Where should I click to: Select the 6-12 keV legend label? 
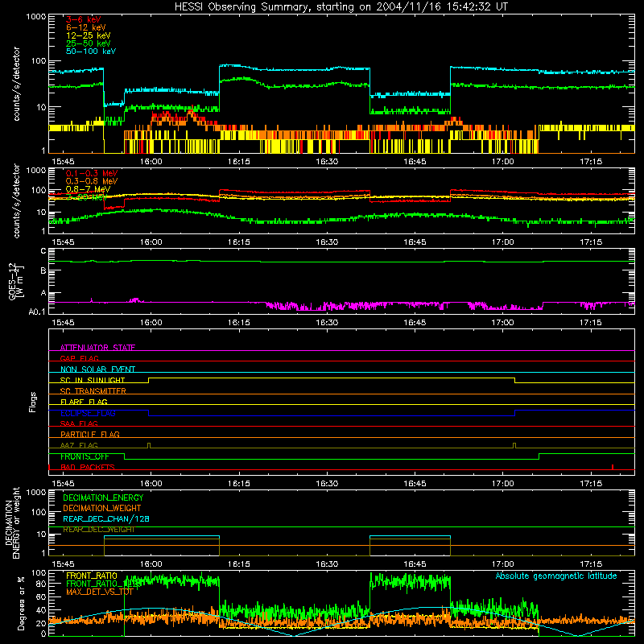(x=85, y=27)
